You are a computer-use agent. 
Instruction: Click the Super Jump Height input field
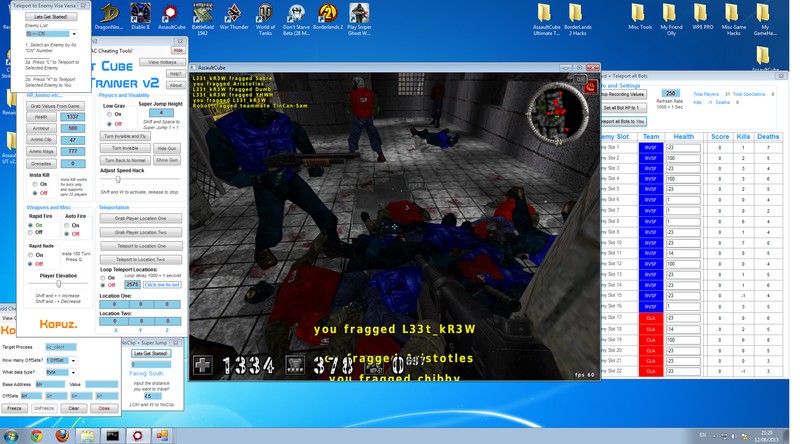coord(161,113)
